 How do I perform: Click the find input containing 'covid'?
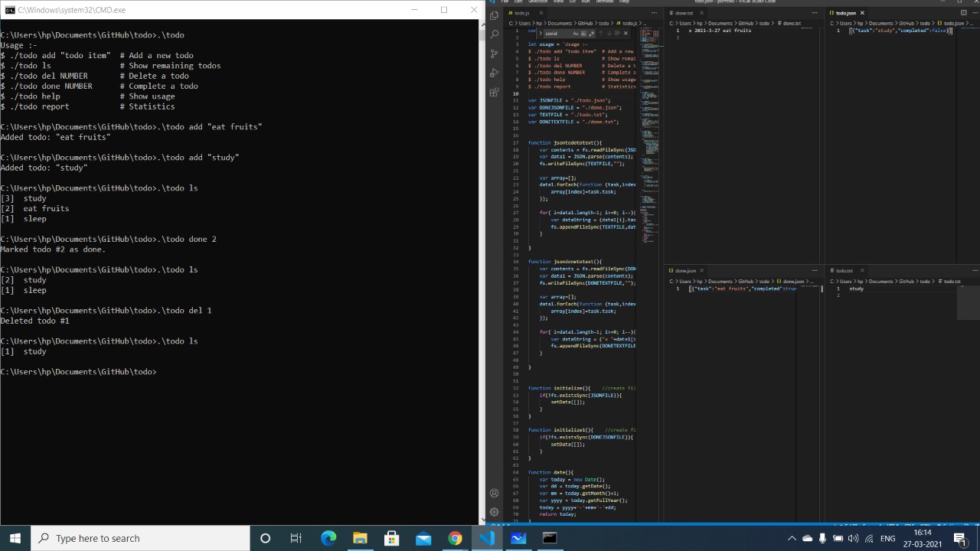(x=570, y=34)
